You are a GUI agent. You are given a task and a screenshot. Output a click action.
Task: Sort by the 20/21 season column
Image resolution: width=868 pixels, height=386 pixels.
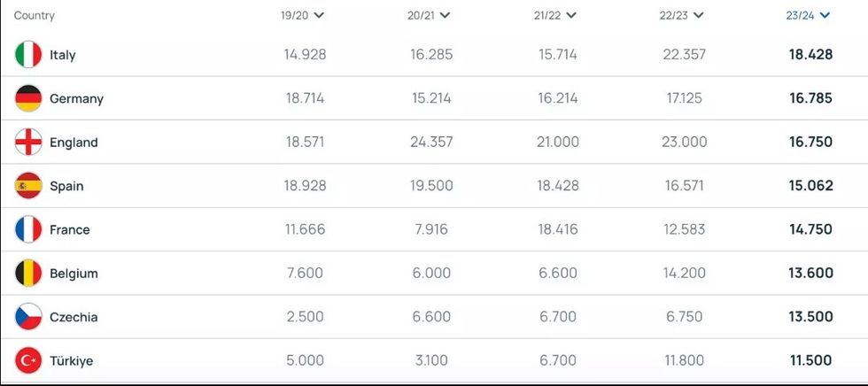tap(429, 15)
